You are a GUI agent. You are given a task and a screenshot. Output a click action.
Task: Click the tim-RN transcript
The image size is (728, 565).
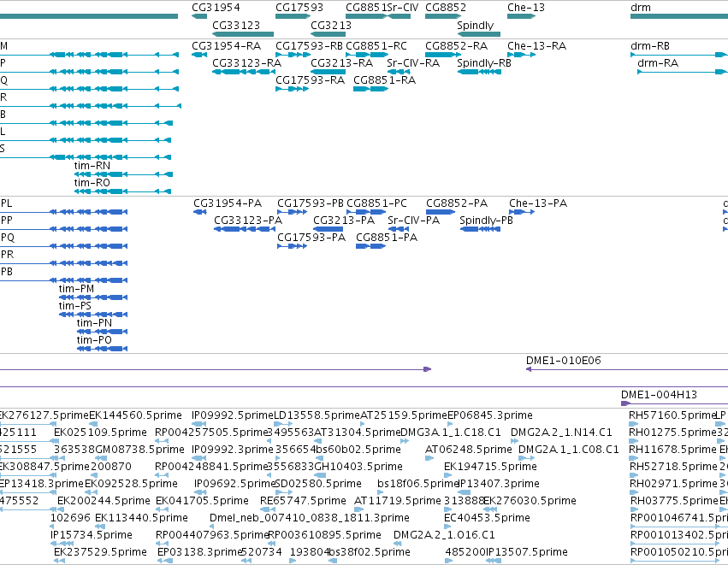point(123,174)
